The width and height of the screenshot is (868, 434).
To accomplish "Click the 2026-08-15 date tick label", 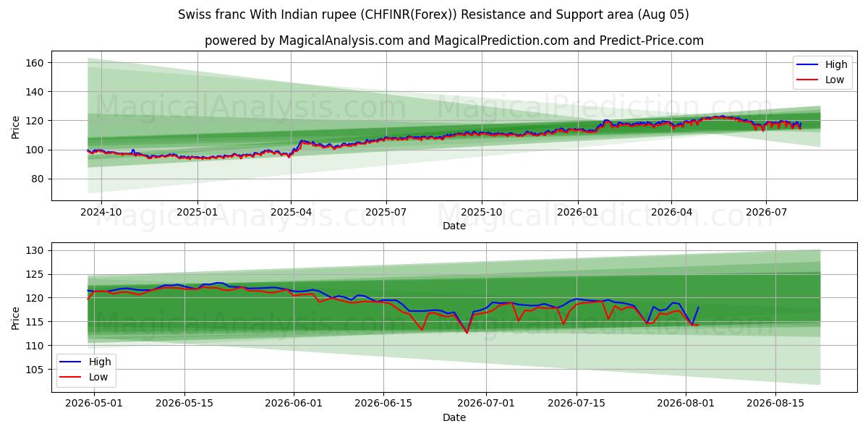I will coord(775,402).
